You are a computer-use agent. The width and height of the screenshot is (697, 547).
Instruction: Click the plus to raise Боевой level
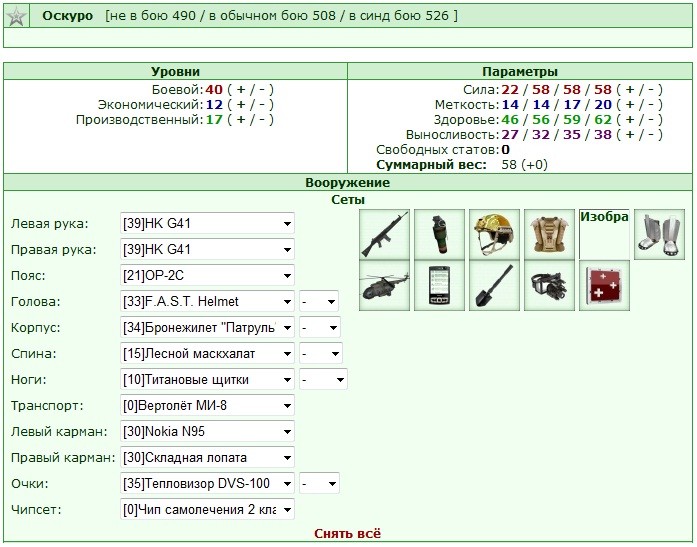pos(241,90)
